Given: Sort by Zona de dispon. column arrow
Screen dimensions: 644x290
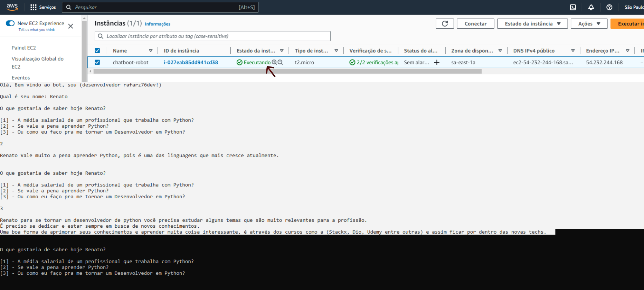Looking at the screenshot, I should pos(500,51).
